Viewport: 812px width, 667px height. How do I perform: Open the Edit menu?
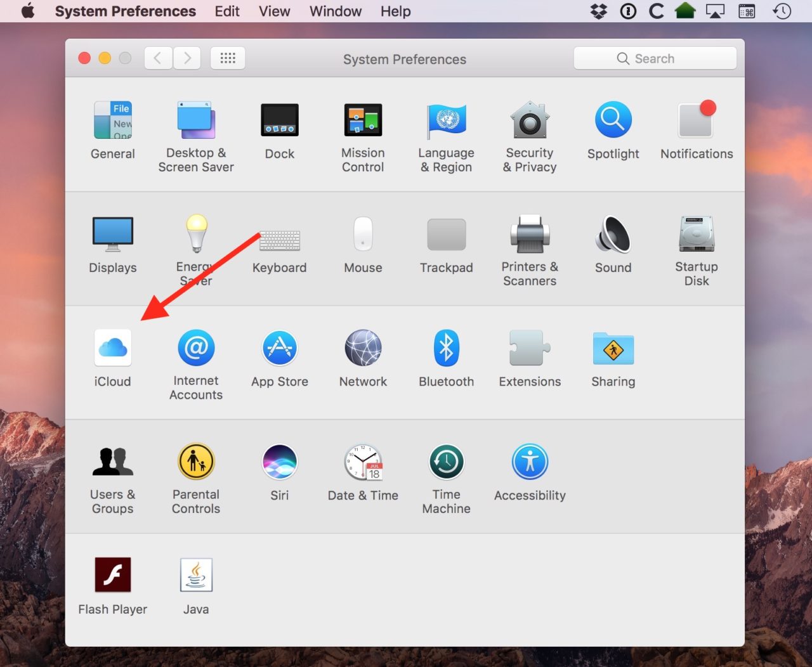click(x=227, y=11)
